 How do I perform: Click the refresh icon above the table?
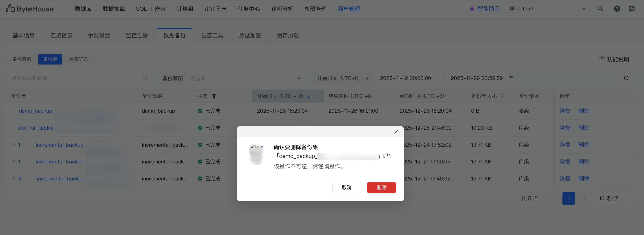[626, 78]
